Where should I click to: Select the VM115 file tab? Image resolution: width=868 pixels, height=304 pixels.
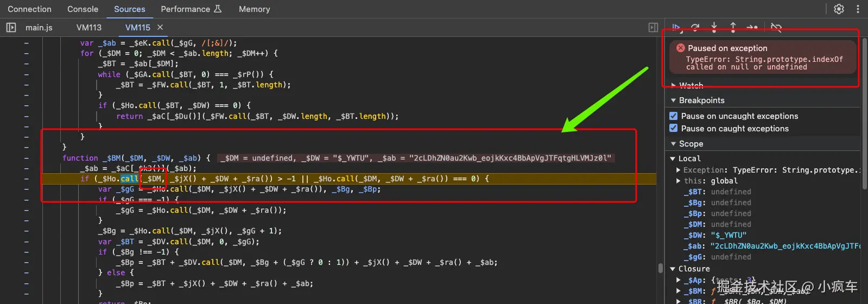tap(138, 27)
